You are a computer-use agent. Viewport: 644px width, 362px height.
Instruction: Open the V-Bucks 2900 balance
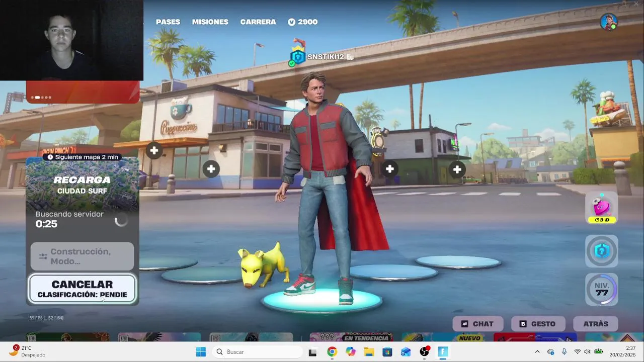[x=303, y=22]
